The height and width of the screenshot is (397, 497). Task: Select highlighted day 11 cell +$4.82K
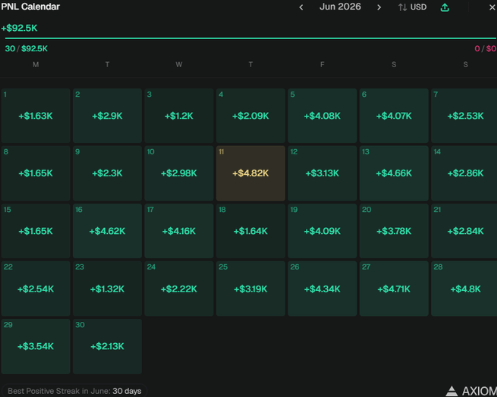251,173
